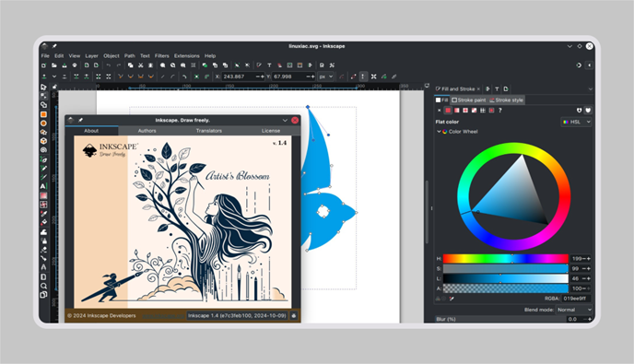
Task: Select the Spiral tool in toolbox
Action: pos(43,150)
